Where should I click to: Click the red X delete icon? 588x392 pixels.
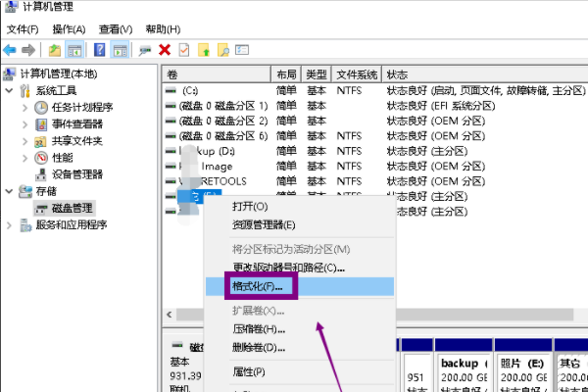165,50
